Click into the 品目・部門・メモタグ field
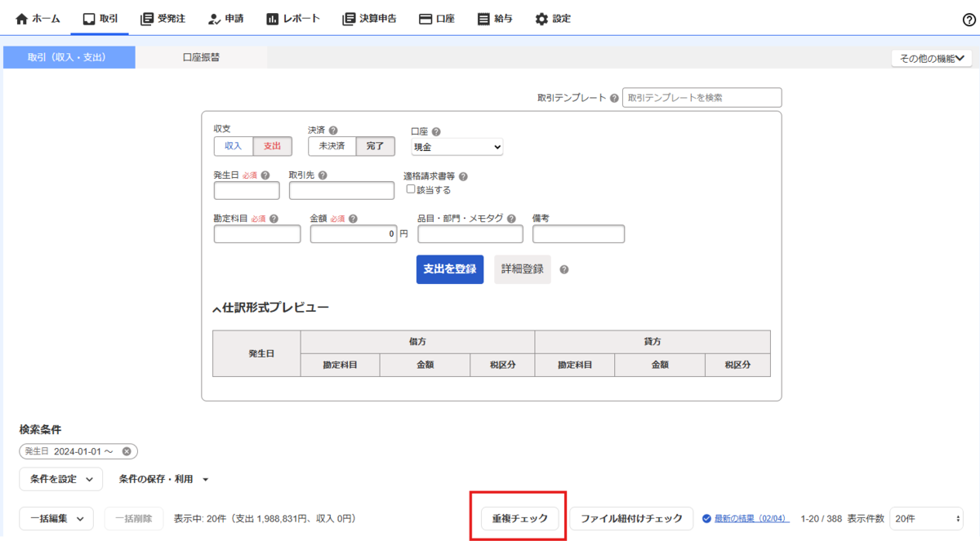Screen dimensions: 980x541 click(470, 234)
